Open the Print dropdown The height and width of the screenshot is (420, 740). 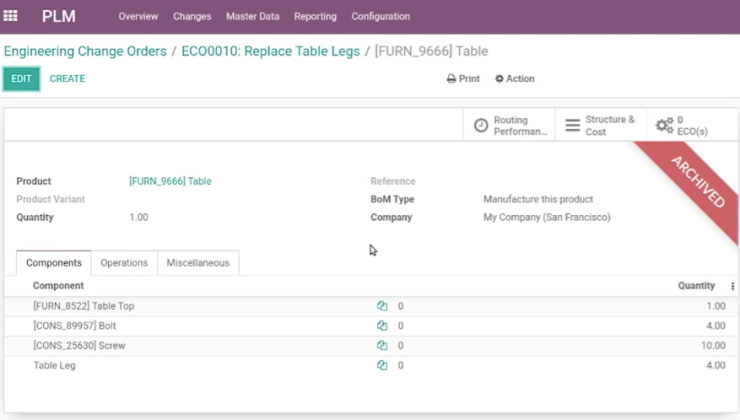point(463,79)
